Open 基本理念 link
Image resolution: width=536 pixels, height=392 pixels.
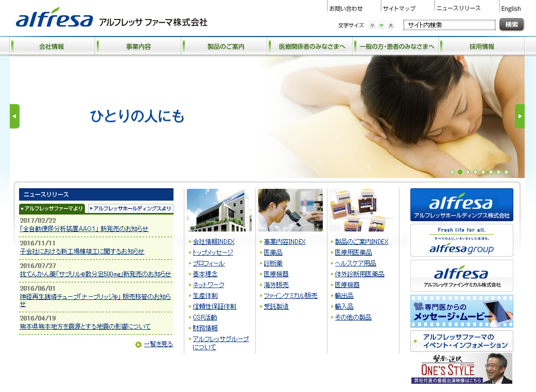(205, 274)
